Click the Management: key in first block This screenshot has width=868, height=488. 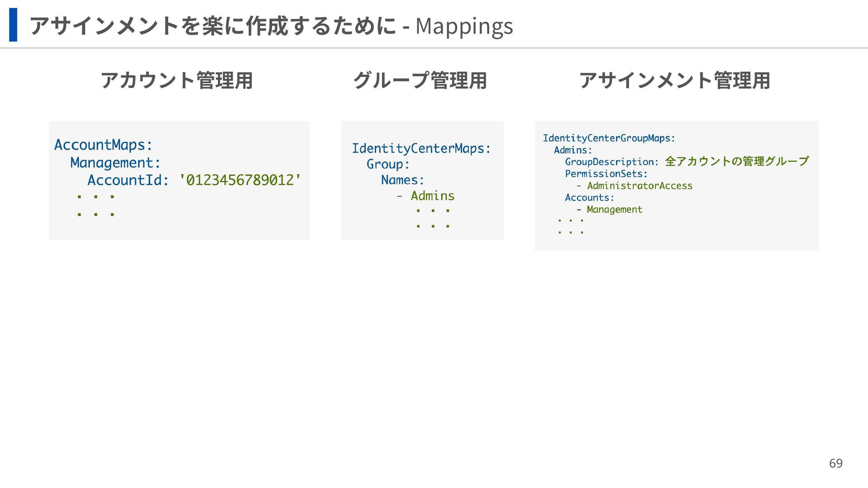115,163
